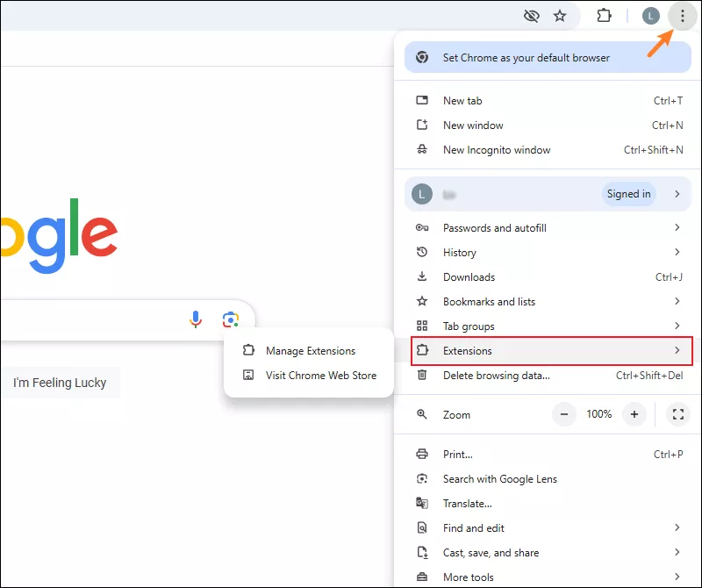This screenshot has height=588, width=702.
Task: Click the Chrome Web Store icon in submenu
Action: [248, 375]
